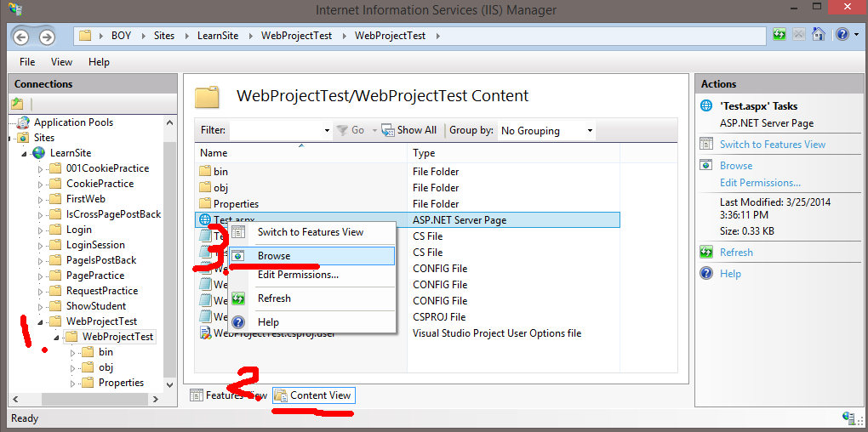Select the CookiePractice tree item
This screenshot has height=432, width=868.
coord(100,184)
